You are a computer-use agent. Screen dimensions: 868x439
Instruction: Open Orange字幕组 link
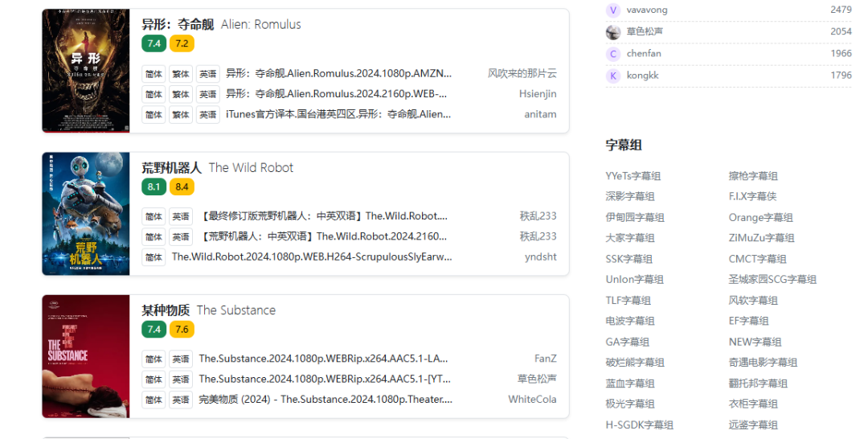[761, 218]
